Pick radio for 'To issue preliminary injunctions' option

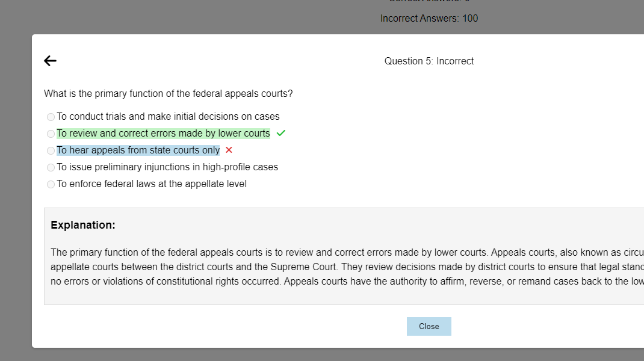(x=51, y=167)
